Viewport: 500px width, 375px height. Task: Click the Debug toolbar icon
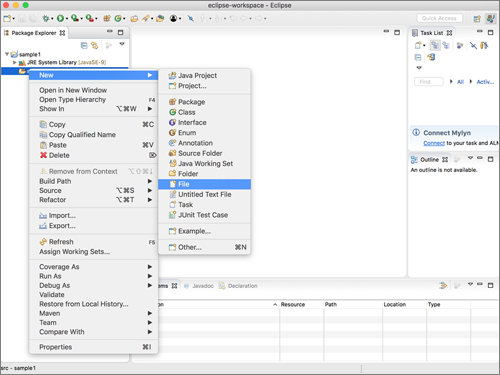pyautogui.click(x=46, y=18)
